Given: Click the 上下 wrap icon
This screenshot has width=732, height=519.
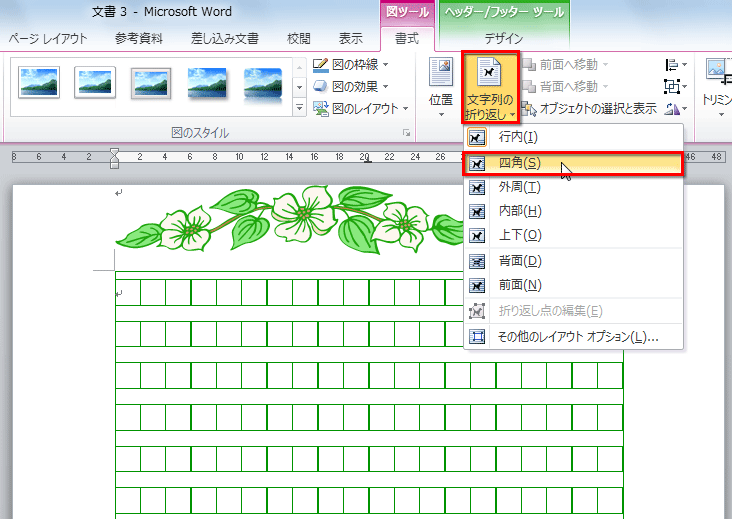Looking at the screenshot, I should tap(477, 236).
